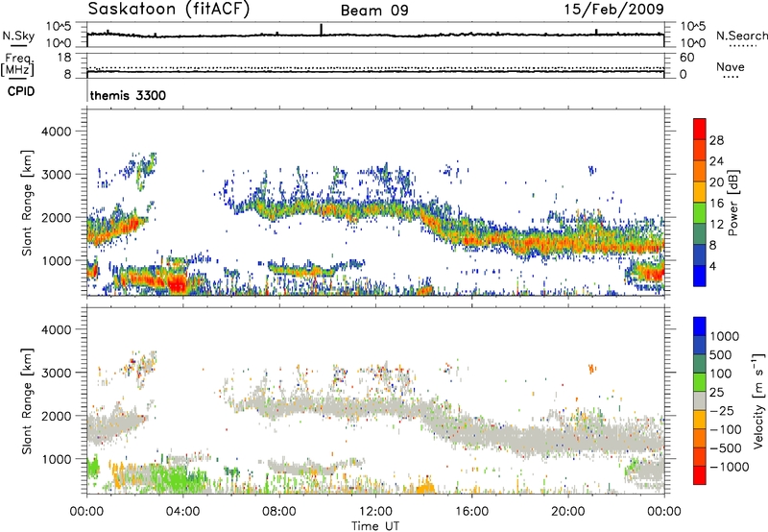Click the "20:00" time tick label
This screenshot has height=532, width=768.
(567, 512)
